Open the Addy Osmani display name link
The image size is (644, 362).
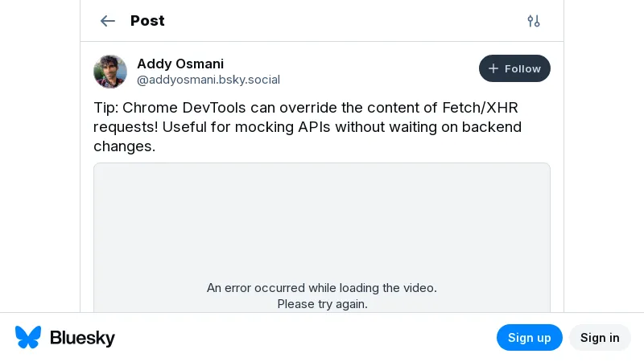[x=180, y=64]
